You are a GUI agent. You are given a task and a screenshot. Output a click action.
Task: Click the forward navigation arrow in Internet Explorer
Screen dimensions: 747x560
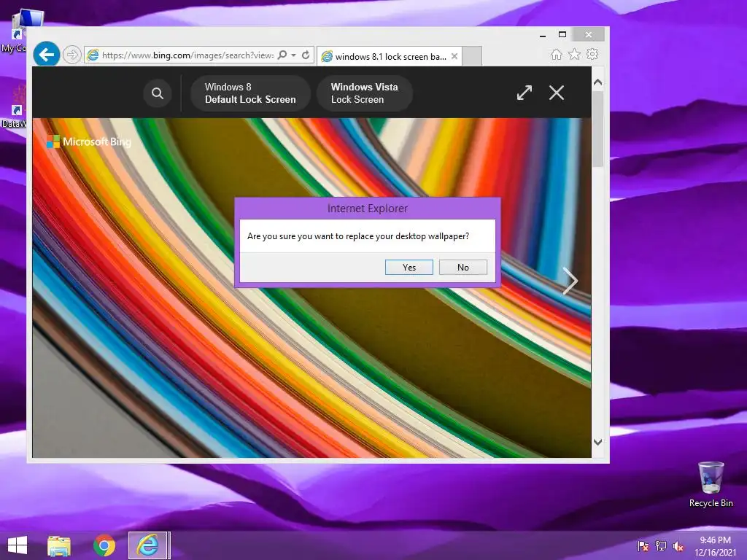72,55
